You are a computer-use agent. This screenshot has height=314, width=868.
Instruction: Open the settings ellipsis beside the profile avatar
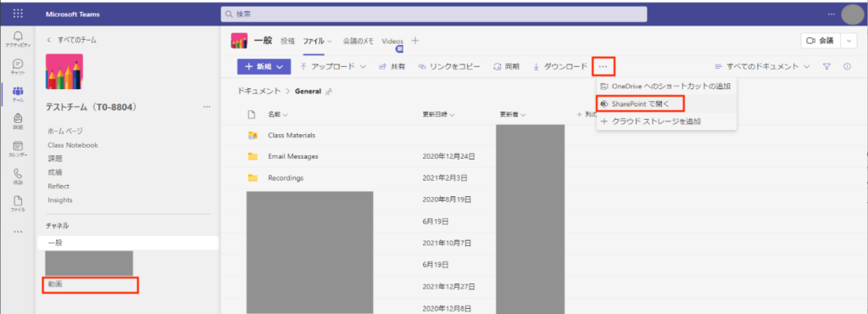[831, 14]
